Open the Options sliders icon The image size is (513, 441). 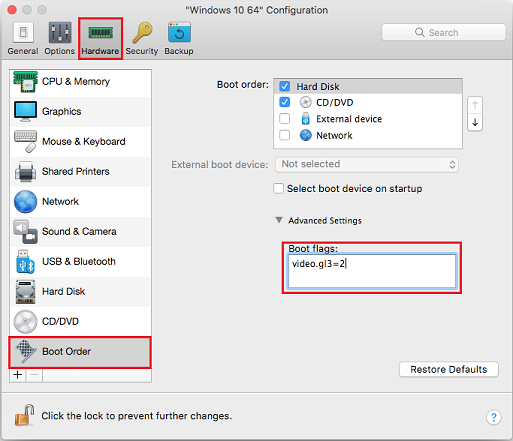pyautogui.click(x=60, y=33)
